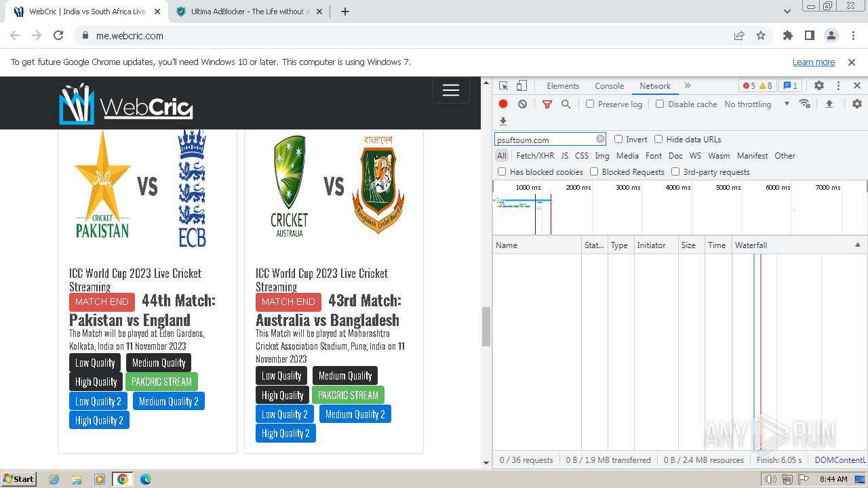Check Blocked Requests
The width and height of the screenshot is (868, 488).
pyautogui.click(x=594, y=171)
